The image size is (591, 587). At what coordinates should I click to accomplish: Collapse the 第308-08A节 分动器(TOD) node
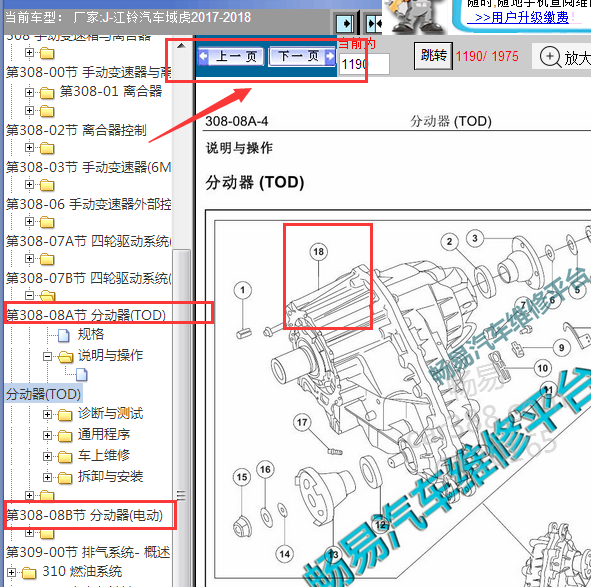(30, 295)
